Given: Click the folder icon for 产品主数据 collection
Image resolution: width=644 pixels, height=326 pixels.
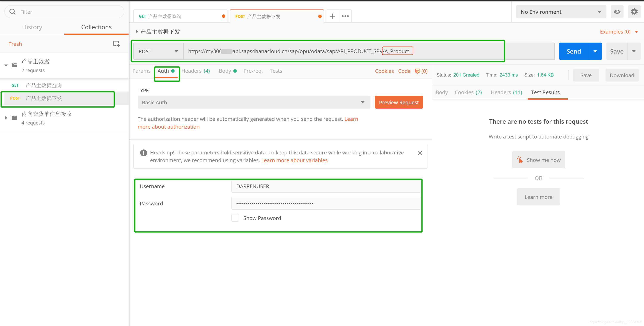Looking at the screenshot, I should click(x=14, y=65).
